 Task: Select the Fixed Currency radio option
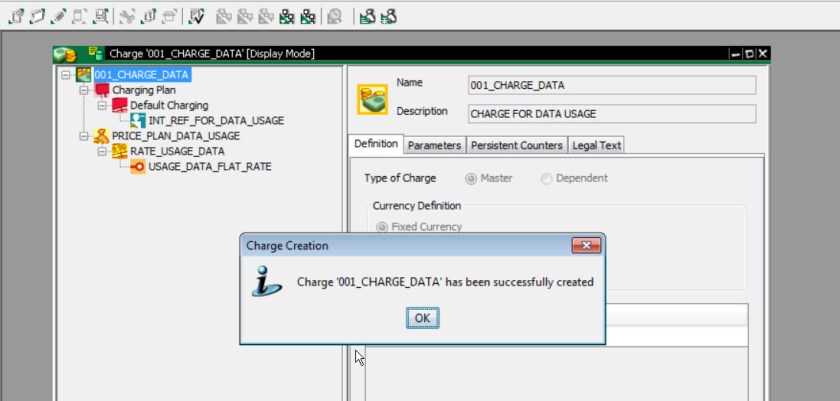[x=382, y=227]
